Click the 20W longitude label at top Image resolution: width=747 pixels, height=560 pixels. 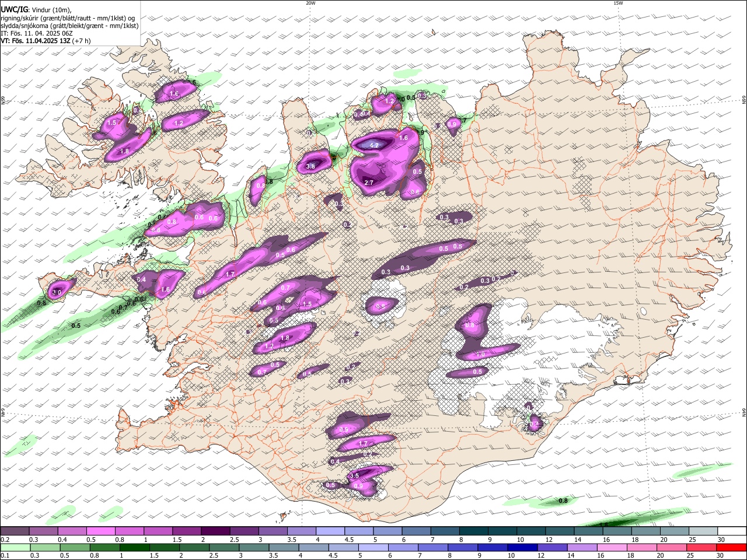[x=310, y=3]
